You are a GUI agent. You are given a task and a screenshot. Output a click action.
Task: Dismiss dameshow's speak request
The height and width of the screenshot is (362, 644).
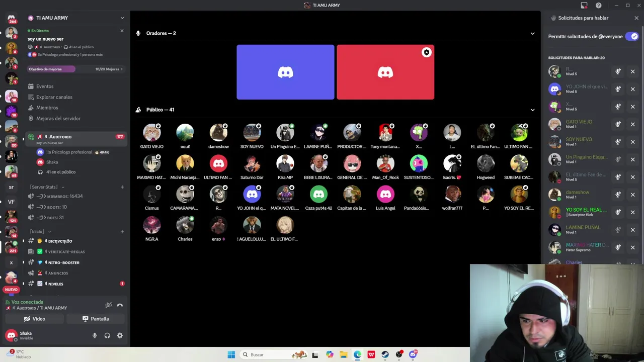coord(633,195)
